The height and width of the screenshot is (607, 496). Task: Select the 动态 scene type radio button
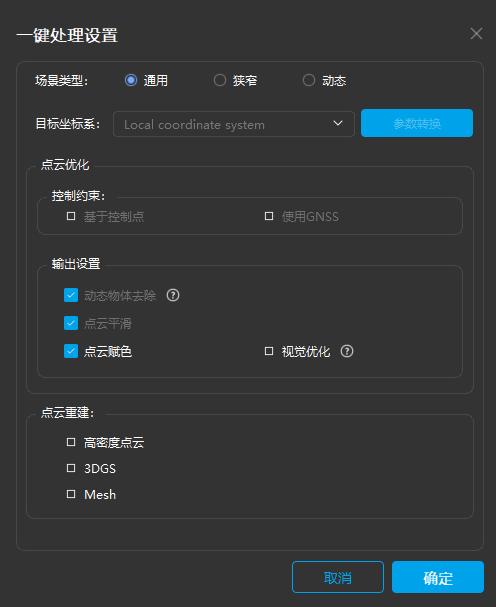tap(309, 80)
